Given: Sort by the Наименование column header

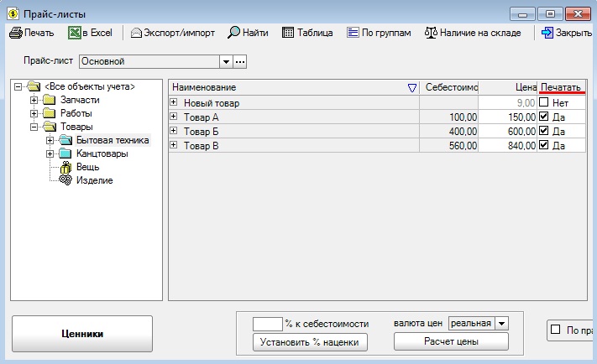Looking at the screenshot, I should tap(294, 87).
